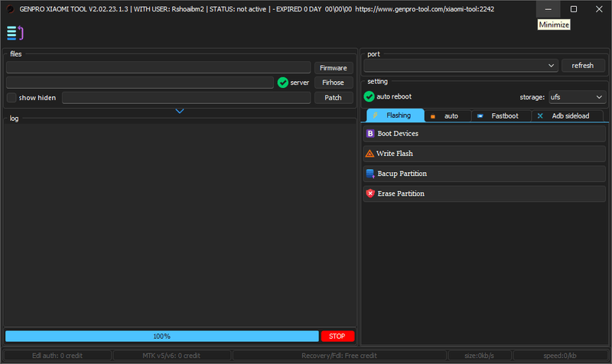The width and height of the screenshot is (612, 364).
Task: Click the Bacup Partition blue database icon
Action: tap(370, 174)
